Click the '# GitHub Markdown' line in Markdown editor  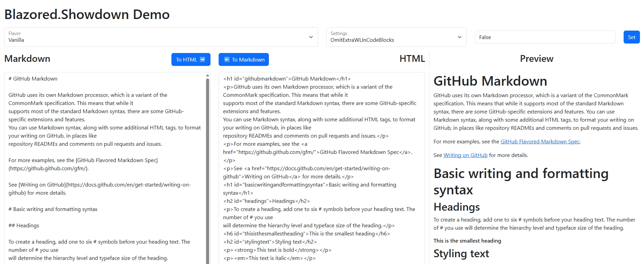click(33, 78)
